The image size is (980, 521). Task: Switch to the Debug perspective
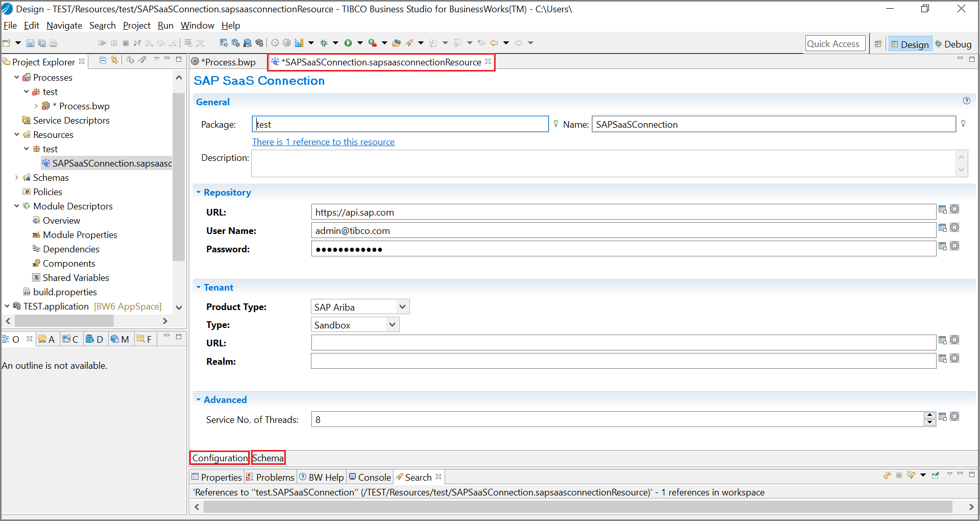point(953,44)
